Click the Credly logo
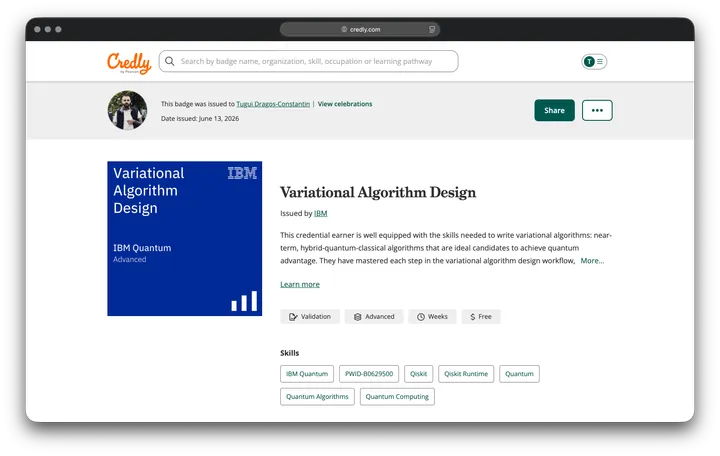Image resolution: width=720 pixels, height=456 pixels. tap(129, 63)
